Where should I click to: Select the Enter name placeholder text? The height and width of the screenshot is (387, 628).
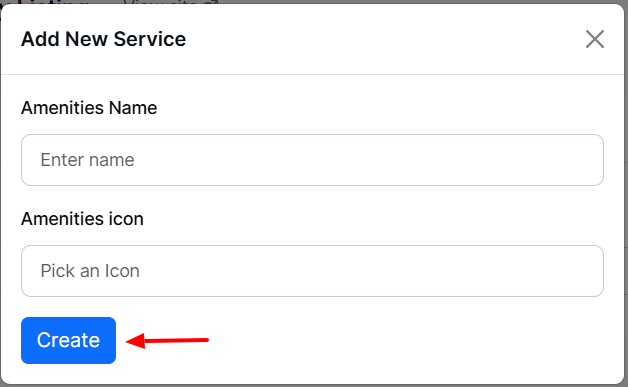point(87,160)
